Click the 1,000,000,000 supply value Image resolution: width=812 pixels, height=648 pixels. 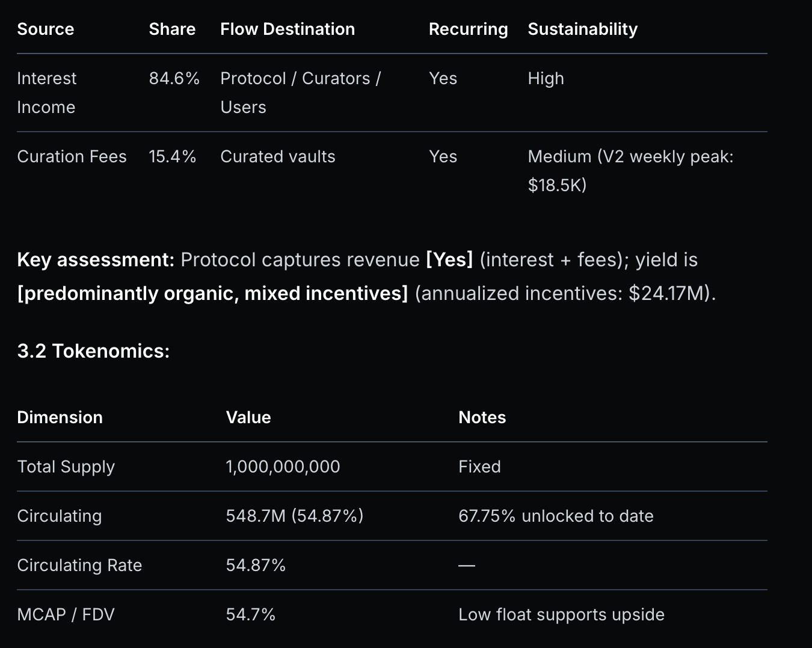point(283,467)
